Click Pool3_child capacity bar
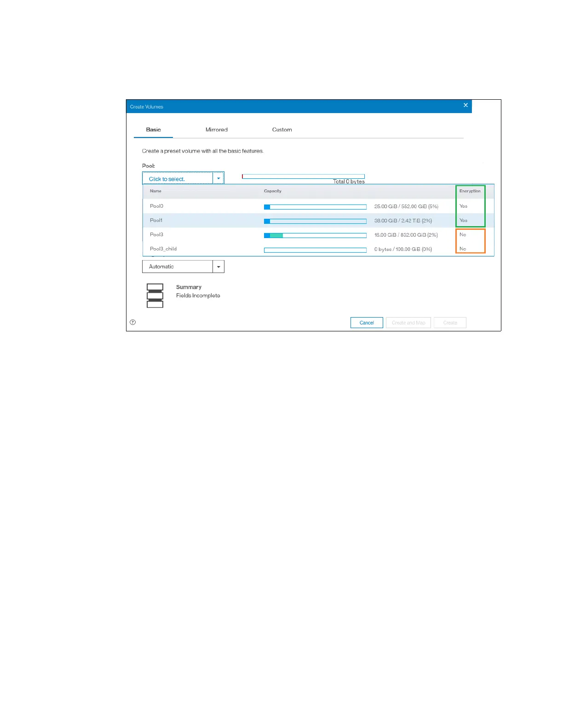563x728 pixels. 315,250
